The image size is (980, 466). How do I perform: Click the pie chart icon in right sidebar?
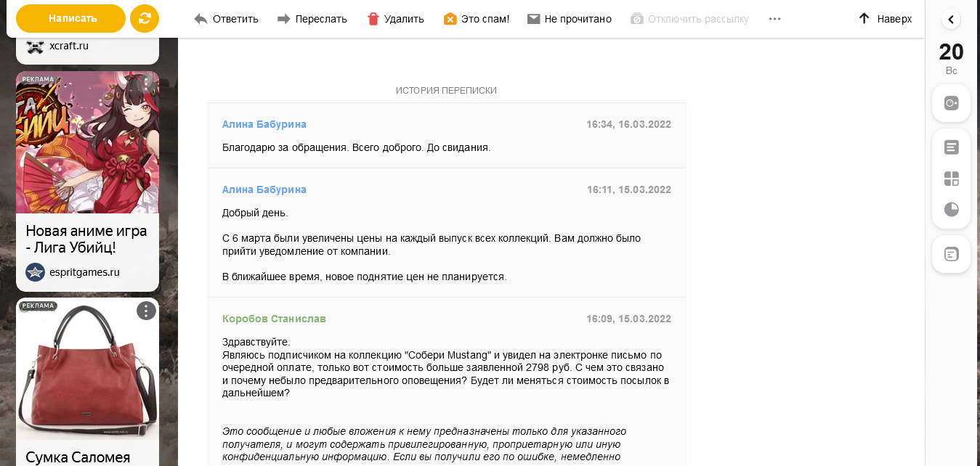coord(951,210)
